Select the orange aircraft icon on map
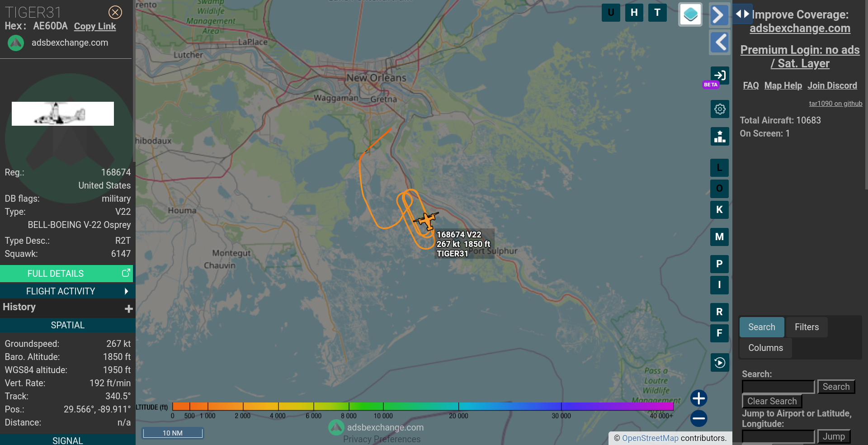 [426, 221]
